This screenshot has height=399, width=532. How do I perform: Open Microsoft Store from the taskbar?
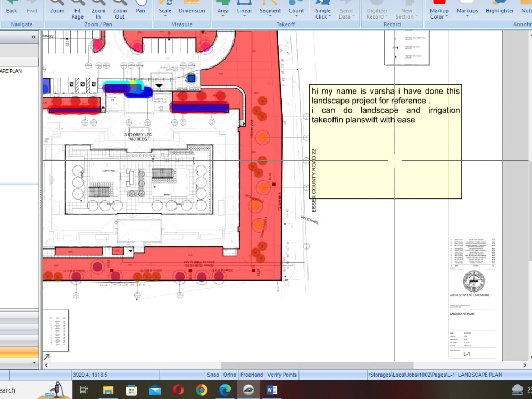coord(131,390)
